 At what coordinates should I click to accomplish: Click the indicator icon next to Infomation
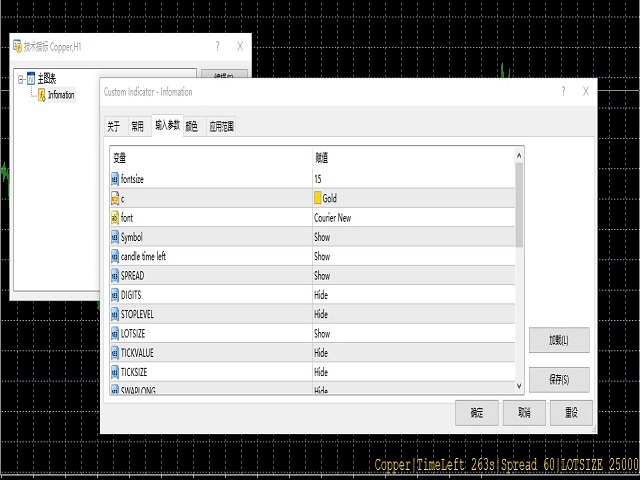coord(42,95)
